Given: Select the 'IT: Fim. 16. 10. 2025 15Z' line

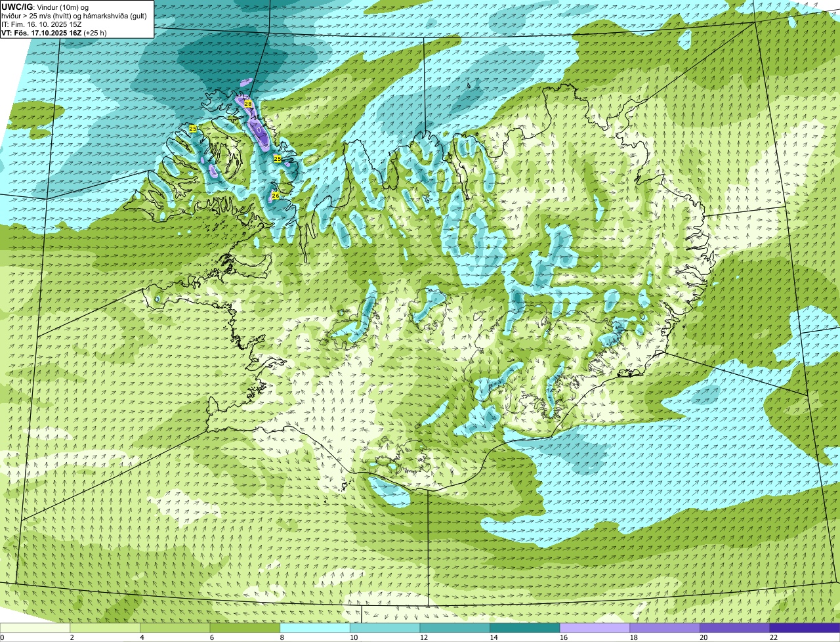Looking at the screenshot, I should click(42, 24).
